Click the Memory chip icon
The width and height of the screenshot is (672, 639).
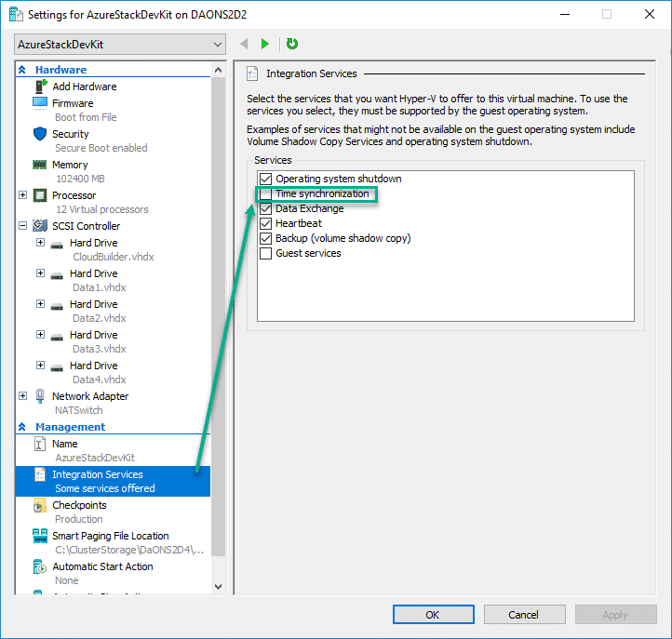(x=40, y=165)
